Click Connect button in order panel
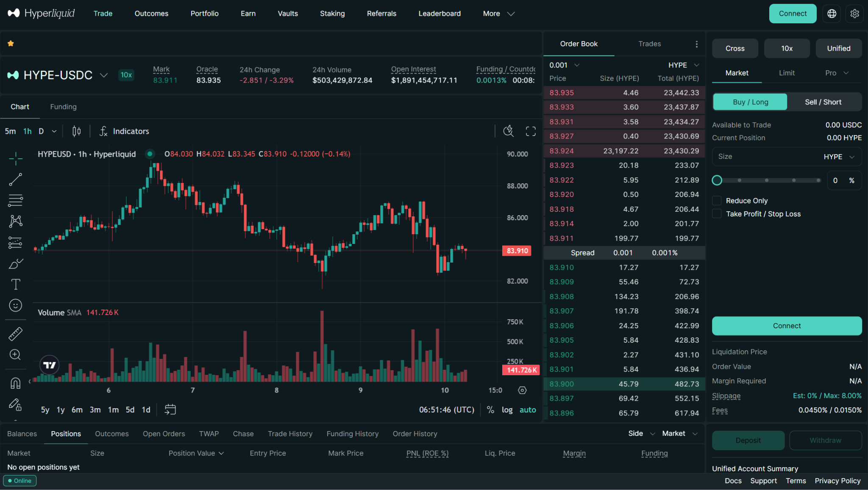Viewport: 868px width, 490px height. pyautogui.click(x=787, y=326)
